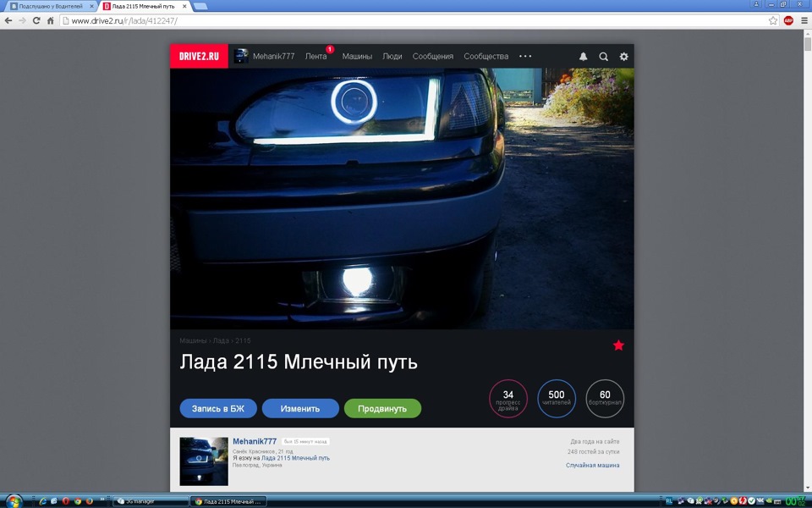The width and height of the screenshot is (812, 508).
Task: Open the Drive2 search magnifier
Action: click(603, 57)
